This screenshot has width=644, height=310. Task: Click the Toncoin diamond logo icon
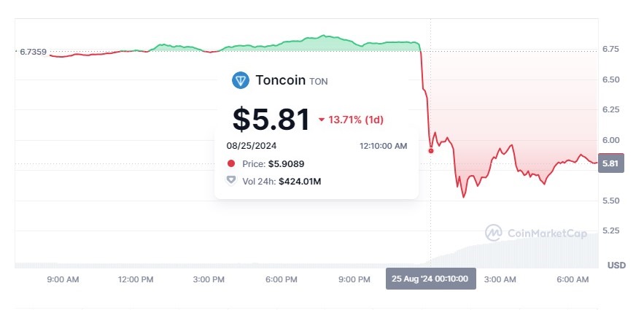click(x=241, y=80)
